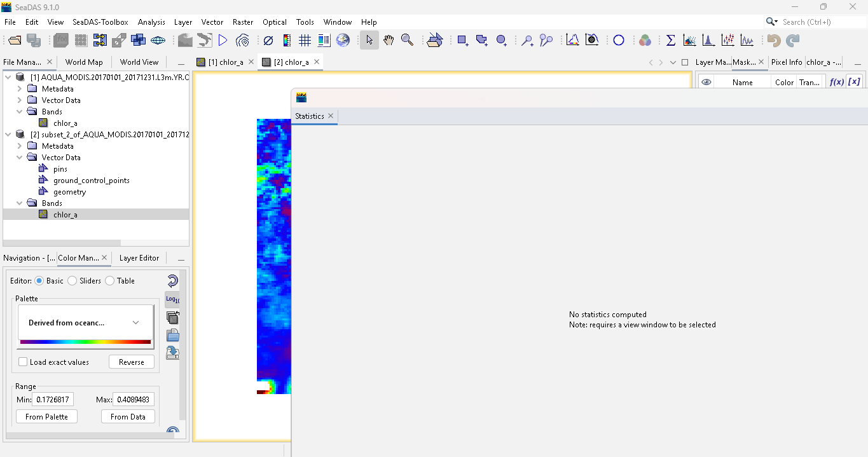Open the editor tabs dropdown chevron list
The image size is (868, 457).
(x=673, y=62)
